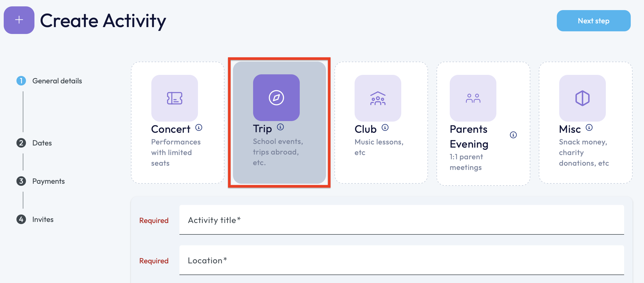The image size is (644, 283).
Task: Click the purple plus icon
Action: click(x=19, y=20)
